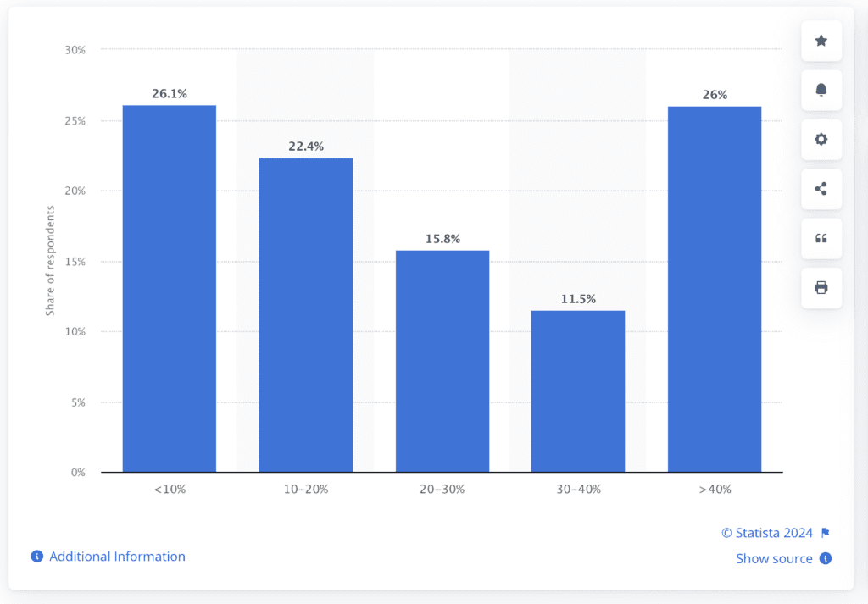868x604 pixels.
Task: Click the share icon in the sidebar
Action: (x=821, y=189)
